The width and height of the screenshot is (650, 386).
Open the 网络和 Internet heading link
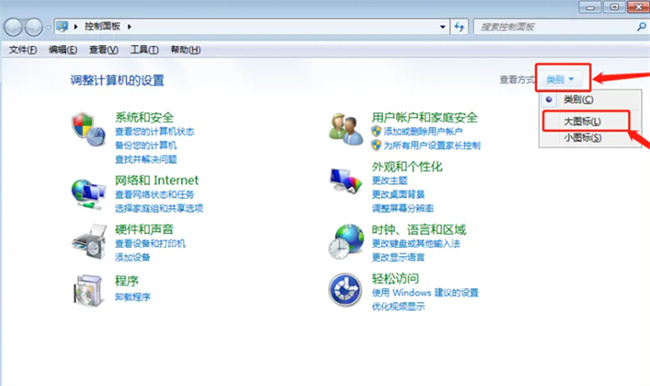(157, 180)
